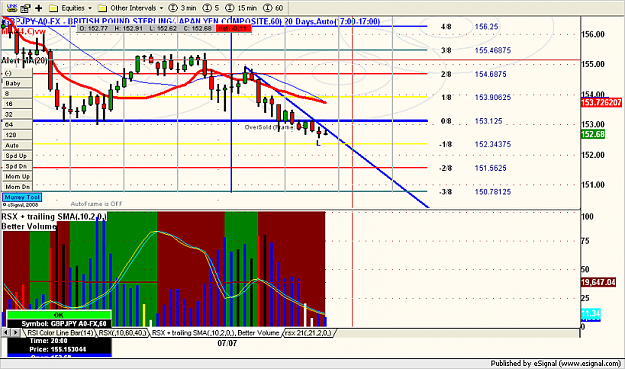Viewport: 625px width, 369px height.
Task: Switch to the 3 min interval
Action: click(x=183, y=8)
